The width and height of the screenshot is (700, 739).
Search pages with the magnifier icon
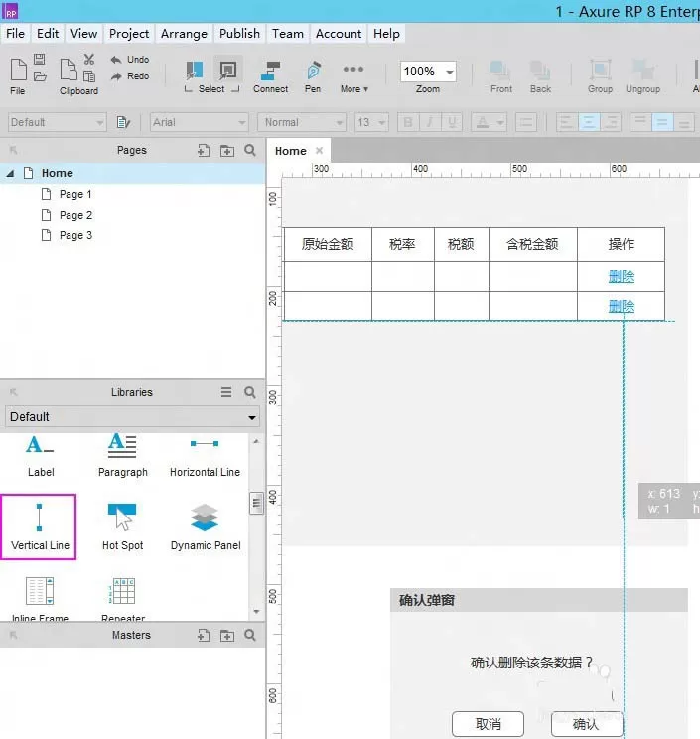[250, 150]
